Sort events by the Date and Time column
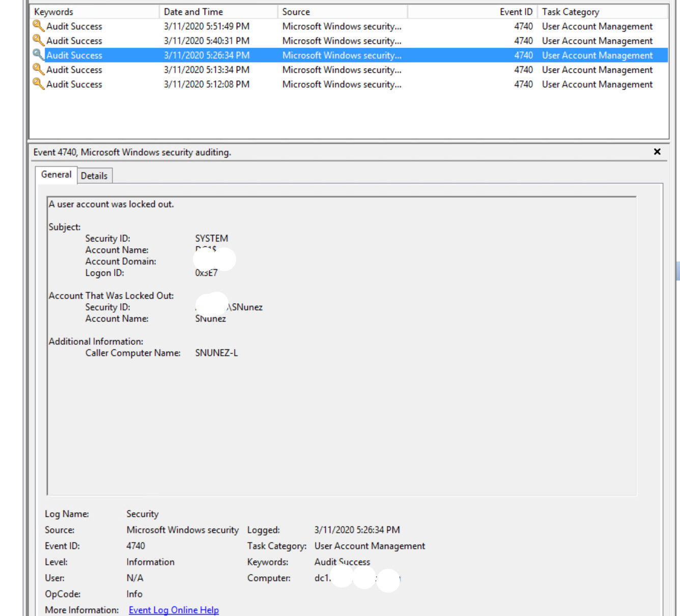 click(x=193, y=11)
